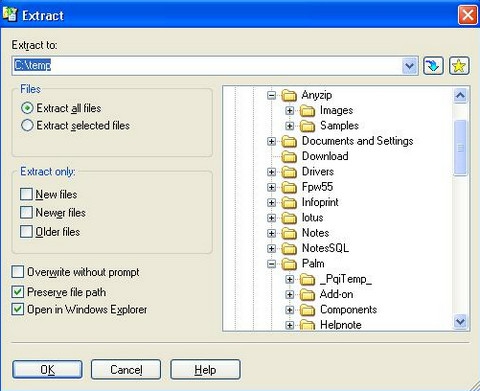Viewport: 480px width, 391px height.
Task: Expand the Drivers tree node
Action: point(272,172)
